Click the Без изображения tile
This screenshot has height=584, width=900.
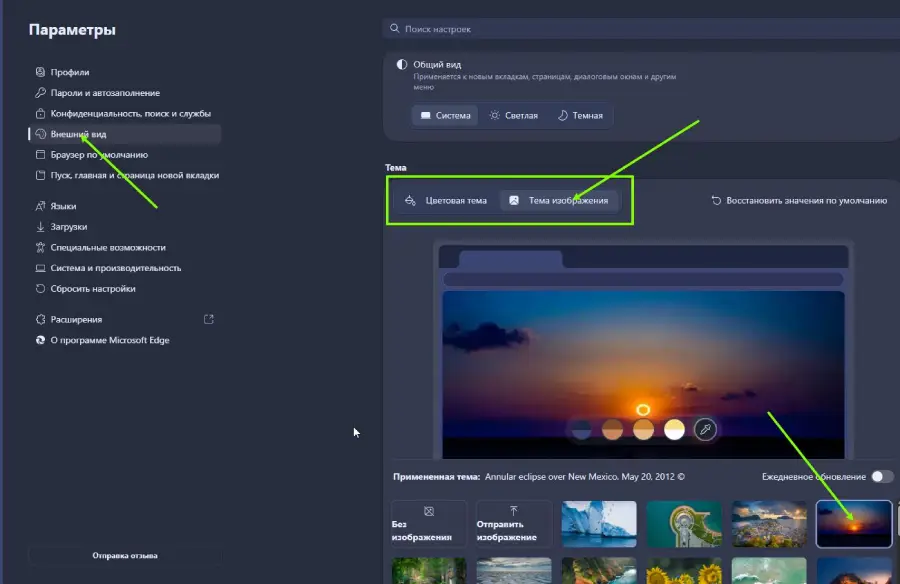point(429,524)
